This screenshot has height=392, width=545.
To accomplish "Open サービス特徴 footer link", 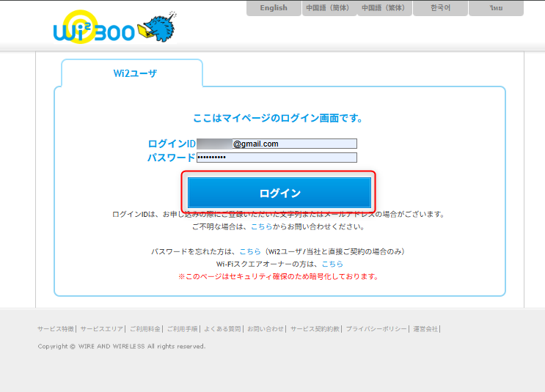I will click(x=56, y=329).
